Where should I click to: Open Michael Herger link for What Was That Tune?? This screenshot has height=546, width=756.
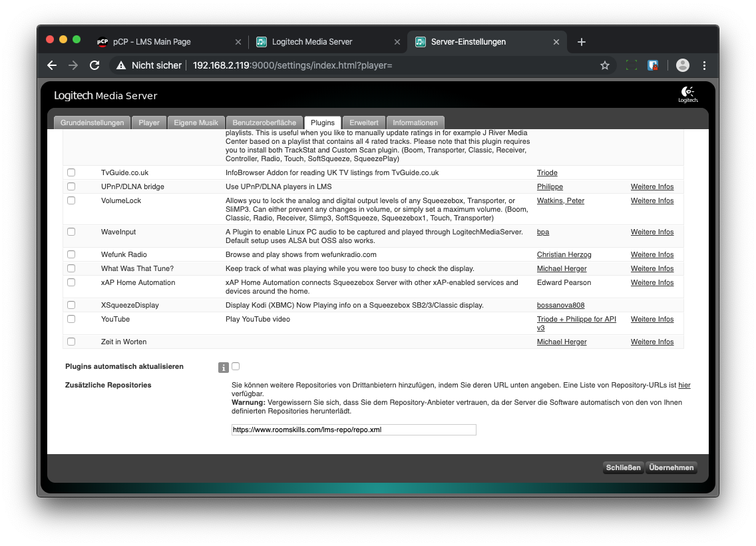pyautogui.click(x=562, y=268)
